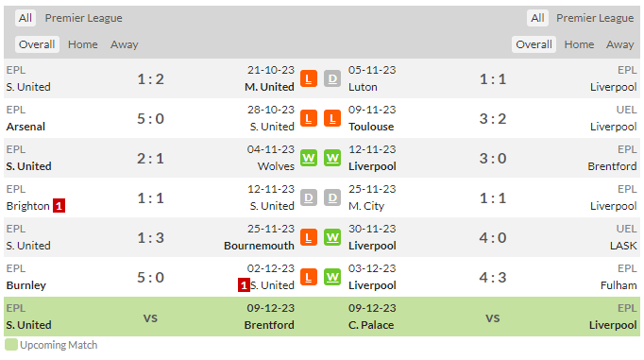
Task: Switch to right Premier League tab
Action: point(595,18)
